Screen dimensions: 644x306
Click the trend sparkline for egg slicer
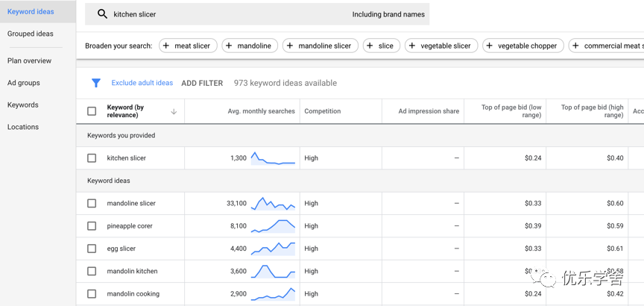click(x=273, y=249)
